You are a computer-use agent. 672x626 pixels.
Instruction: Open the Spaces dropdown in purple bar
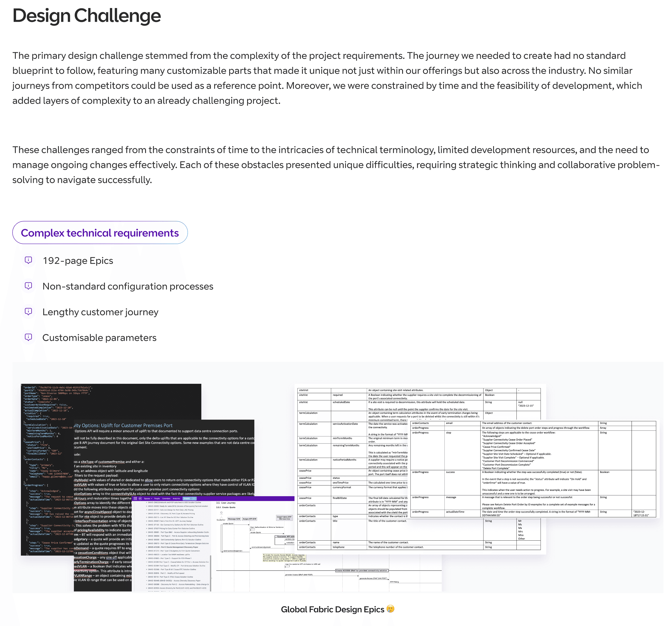point(148,498)
